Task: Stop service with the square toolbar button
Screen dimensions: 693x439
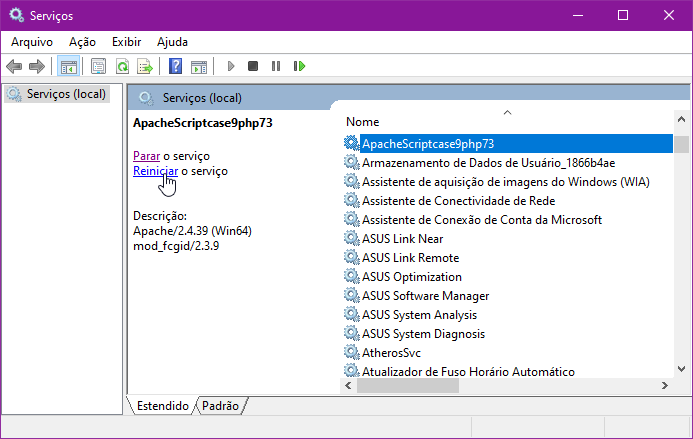Action: point(253,66)
